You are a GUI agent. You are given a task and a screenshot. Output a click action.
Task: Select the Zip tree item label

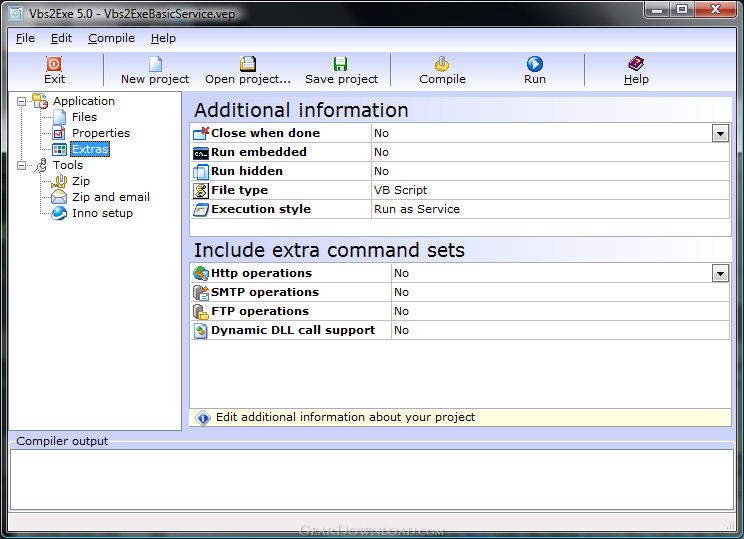tap(81, 181)
